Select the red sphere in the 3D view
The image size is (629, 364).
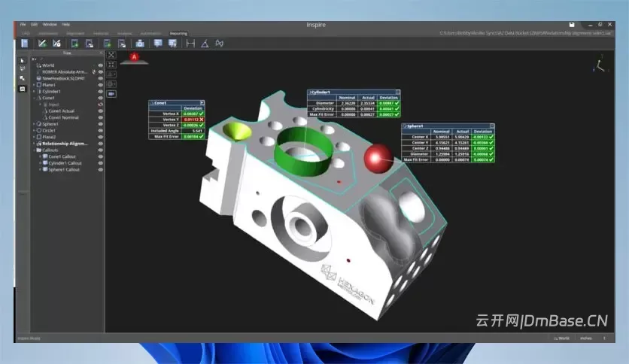point(378,159)
